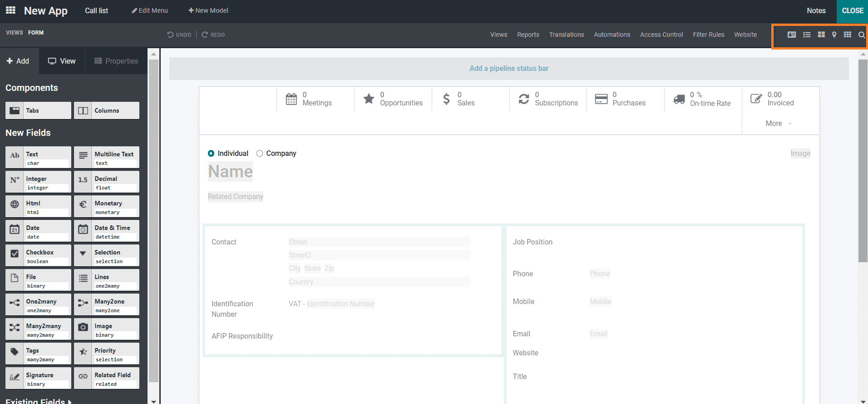Image resolution: width=868 pixels, height=404 pixels.
Task: Pick the Date & Time field icon
Action: click(83, 229)
